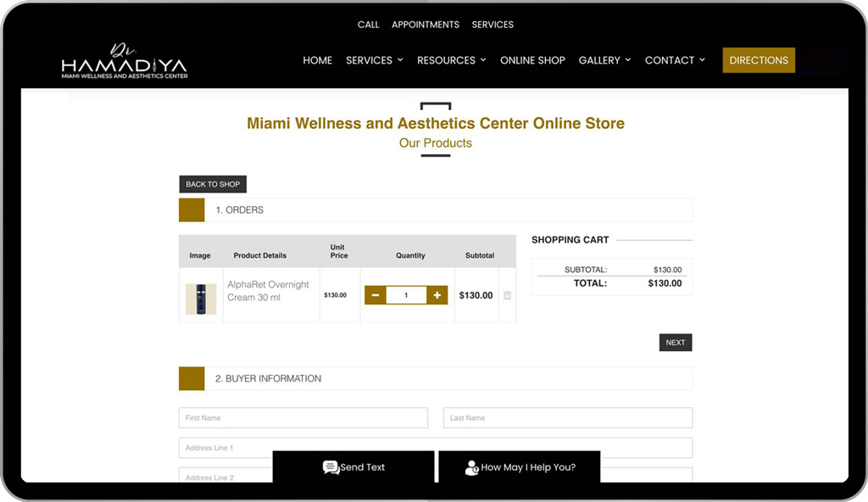Image resolution: width=868 pixels, height=502 pixels.
Task: Expand the Resources dropdown menu
Action: click(451, 60)
